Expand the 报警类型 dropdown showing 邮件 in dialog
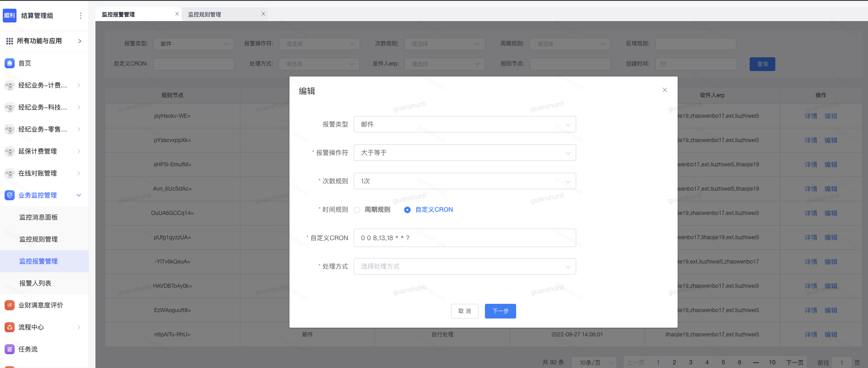 pyautogui.click(x=464, y=124)
